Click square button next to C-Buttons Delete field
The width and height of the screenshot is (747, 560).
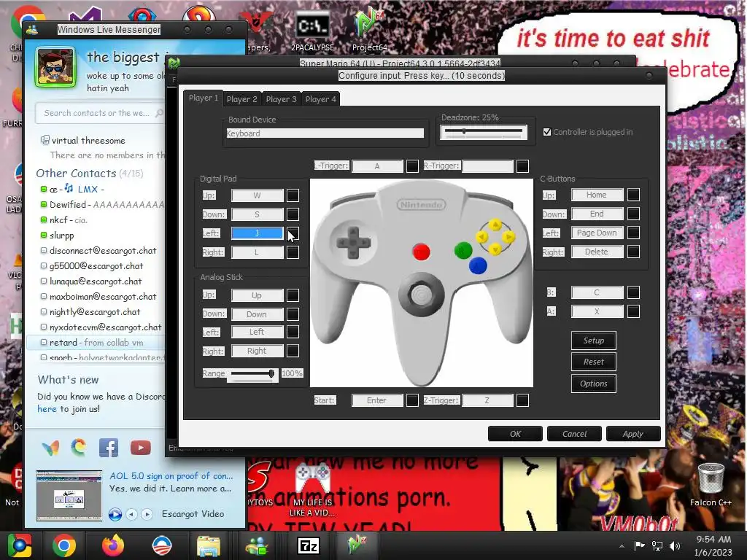coord(634,252)
